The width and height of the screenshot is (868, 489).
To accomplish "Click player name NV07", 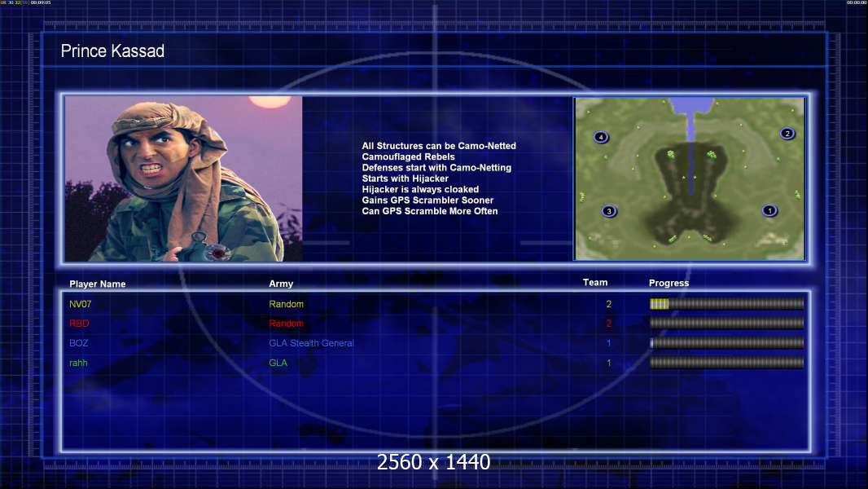I will tap(81, 304).
